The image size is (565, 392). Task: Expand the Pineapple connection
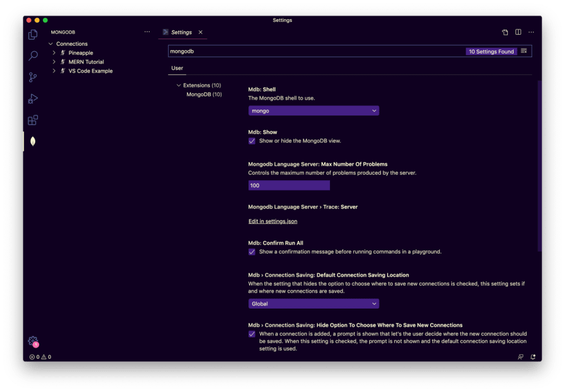click(x=54, y=53)
